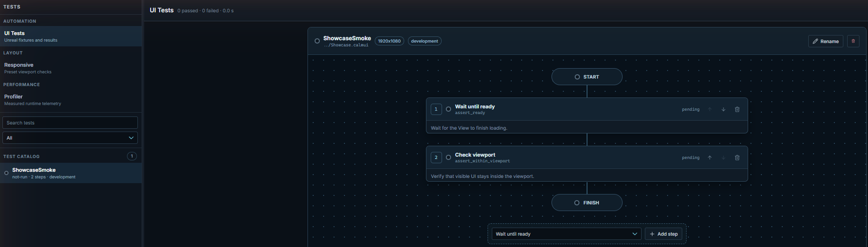The height and width of the screenshot is (247, 868).
Task: Move Check viewport step up
Action: coord(710,158)
